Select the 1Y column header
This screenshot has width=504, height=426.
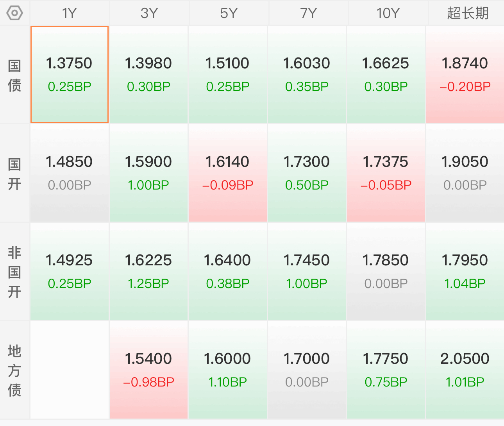70,13
